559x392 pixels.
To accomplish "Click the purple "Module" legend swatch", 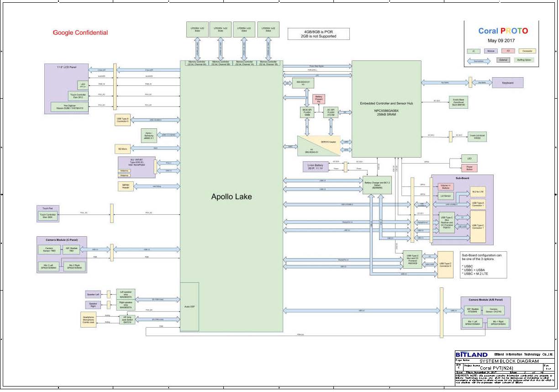I will coord(491,51).
